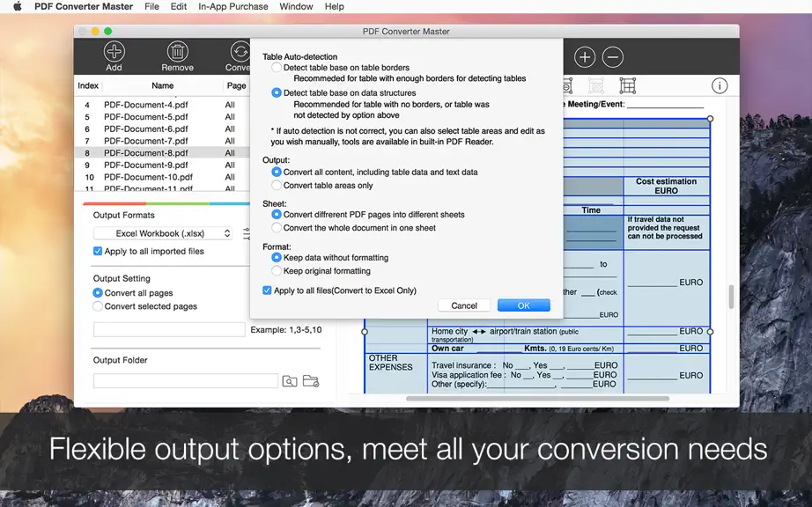Zoom in with the plus circle icon

[585, 57]
